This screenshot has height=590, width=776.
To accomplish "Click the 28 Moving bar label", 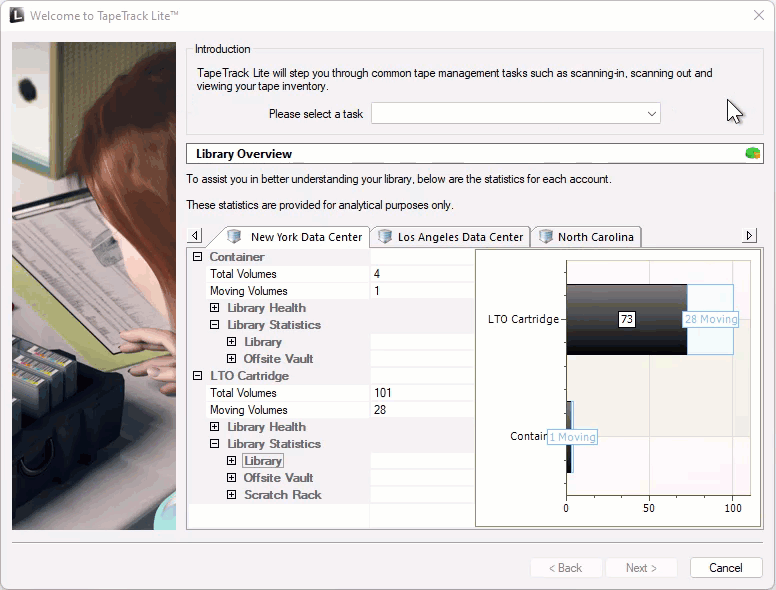I will click(x=711, y=319).
